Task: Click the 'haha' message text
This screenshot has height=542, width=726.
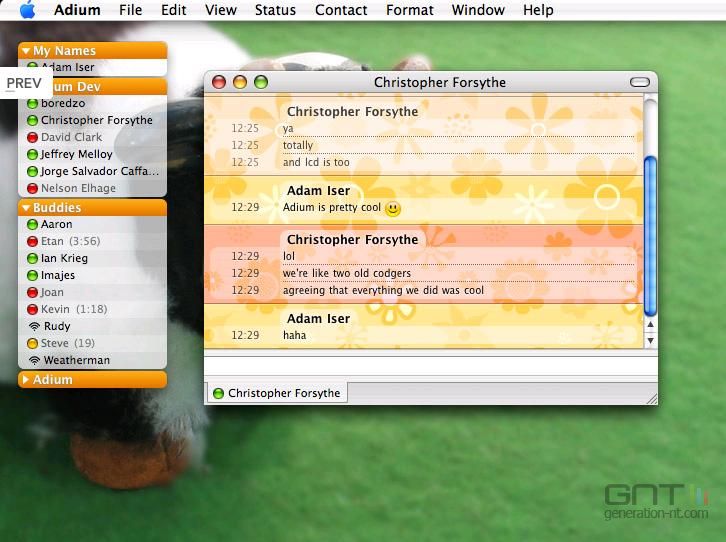Action: [x=294, y=335]
